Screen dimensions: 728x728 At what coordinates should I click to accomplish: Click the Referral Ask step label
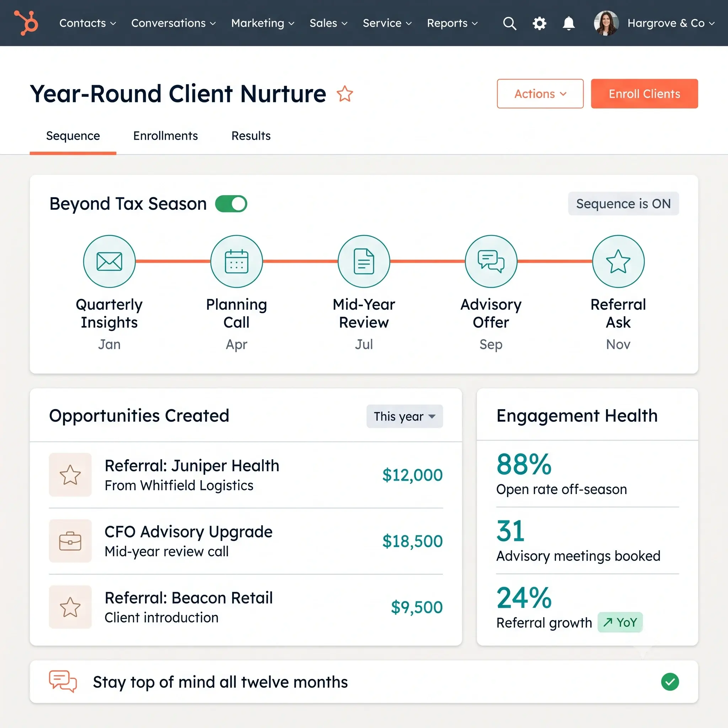pos(619,314)
